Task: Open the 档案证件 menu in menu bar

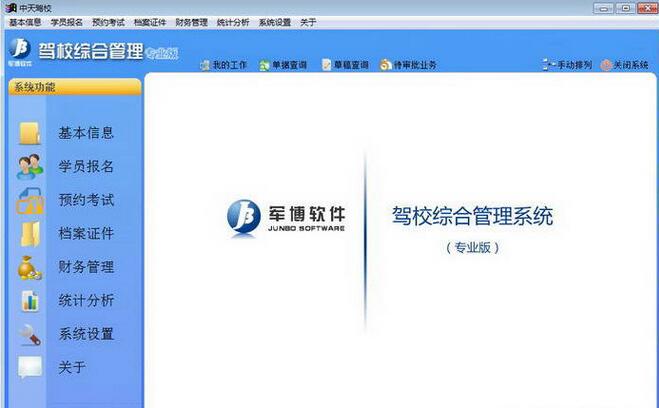Action: tap(150, 23)
